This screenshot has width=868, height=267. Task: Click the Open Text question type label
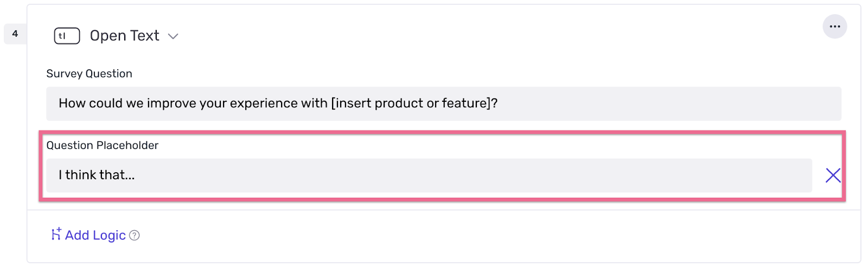point(124,36)
